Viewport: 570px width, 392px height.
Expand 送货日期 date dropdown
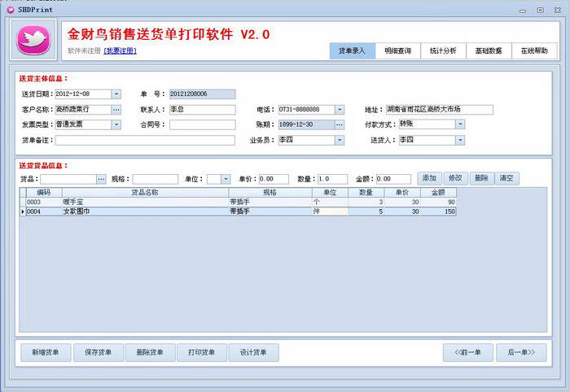point(116,94)
